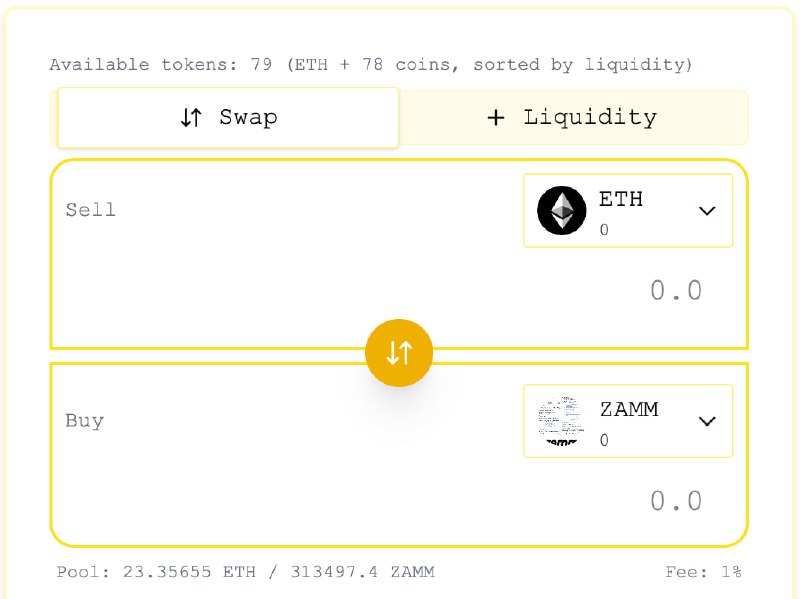This screenshot has width=800, height=599.
Task: Click the ZAMM balance value under ZAMM
Action: pyautogui.click(x=604, y=440)
